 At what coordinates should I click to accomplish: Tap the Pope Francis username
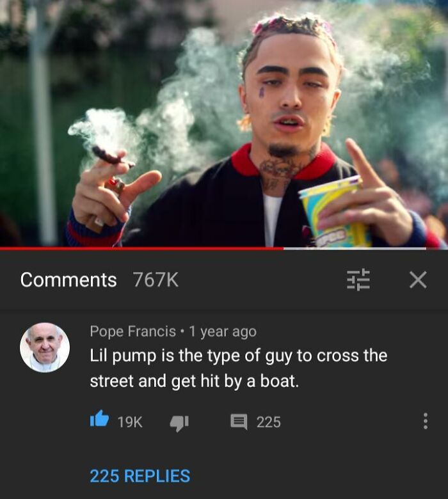click(x=132, y=331)
